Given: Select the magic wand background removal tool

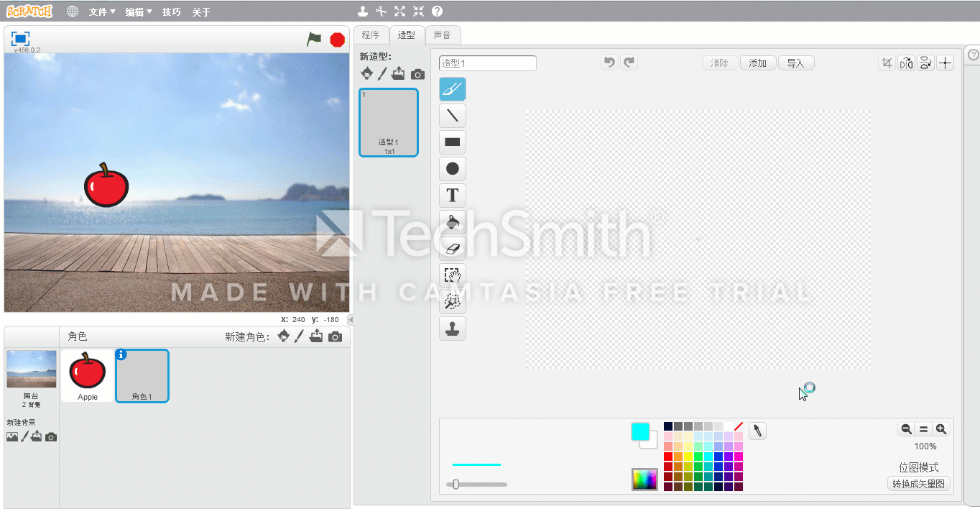Looking at the screenshot, I should [x=453, y=302].
